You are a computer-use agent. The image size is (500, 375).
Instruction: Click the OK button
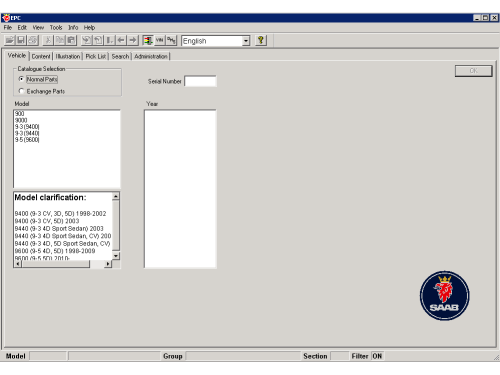[x=473, y=71]
